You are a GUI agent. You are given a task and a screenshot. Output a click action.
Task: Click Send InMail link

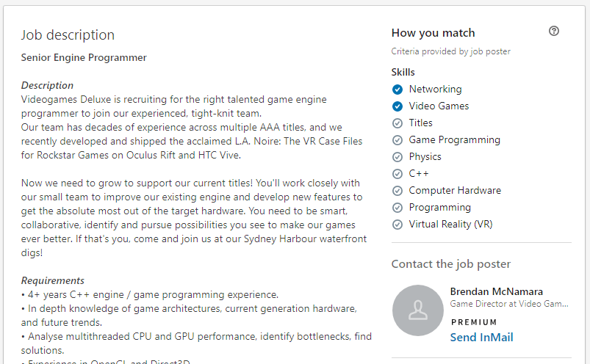tap(481, 338)
